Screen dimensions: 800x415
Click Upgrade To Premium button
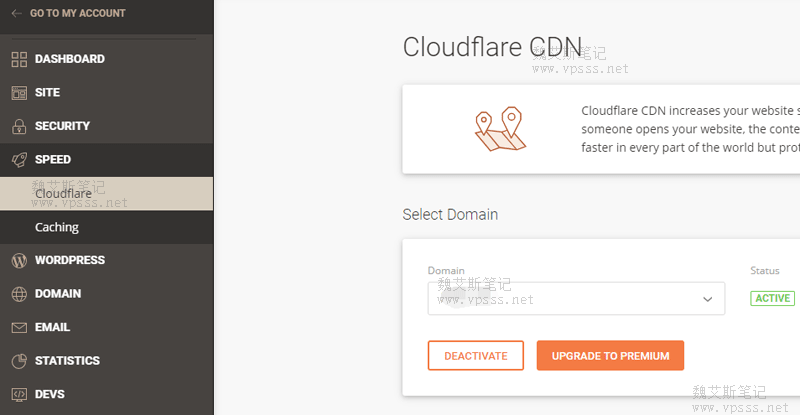tap(610, 356)
